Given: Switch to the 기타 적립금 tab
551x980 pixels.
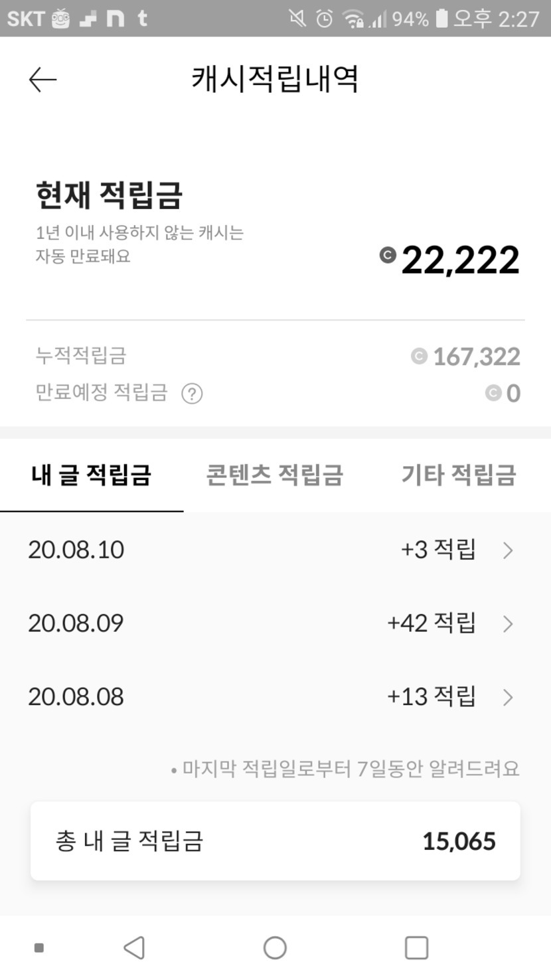Looking at the screenshot, I should pyautogui.click(x=458, y=475).
